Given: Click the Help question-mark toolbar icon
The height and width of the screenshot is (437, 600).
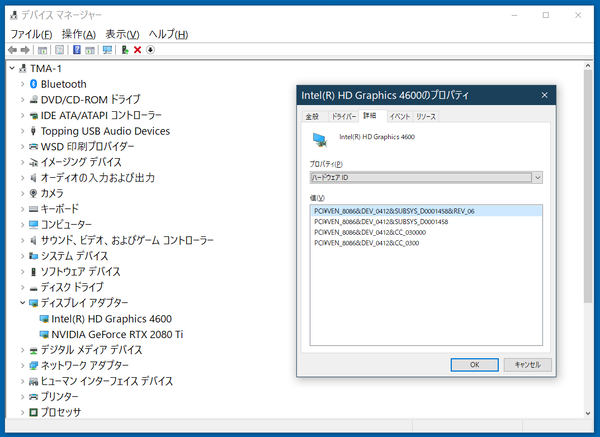Looking at the screenshot, I should (77, 50).
